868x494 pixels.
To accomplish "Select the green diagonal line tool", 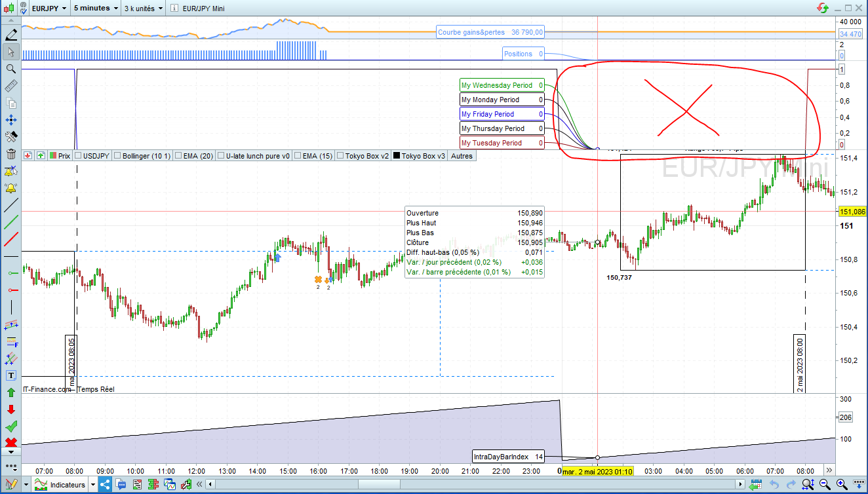I will click(10, 222).
